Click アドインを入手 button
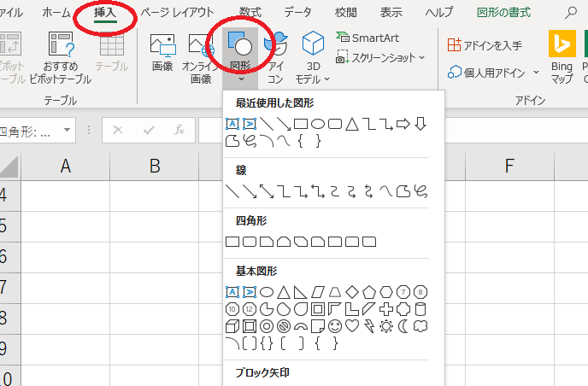This screenshot has width=588, height=386. [484, 45]
